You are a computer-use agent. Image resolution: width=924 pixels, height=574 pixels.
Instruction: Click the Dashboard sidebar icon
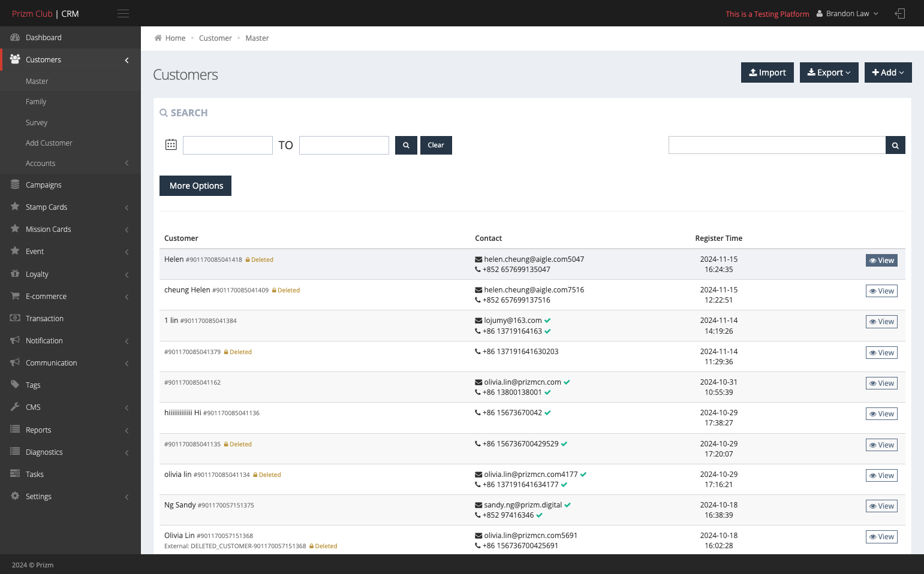[15, 37]
